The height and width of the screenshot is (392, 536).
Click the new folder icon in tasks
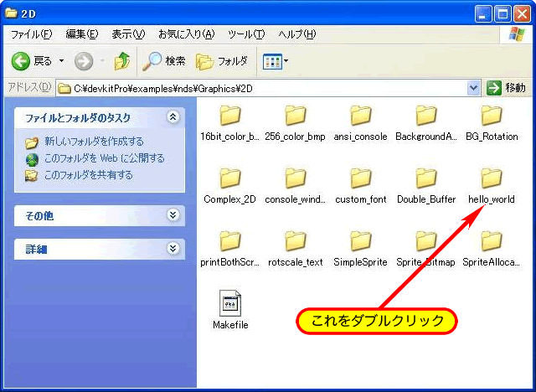[x=32, y=142]
